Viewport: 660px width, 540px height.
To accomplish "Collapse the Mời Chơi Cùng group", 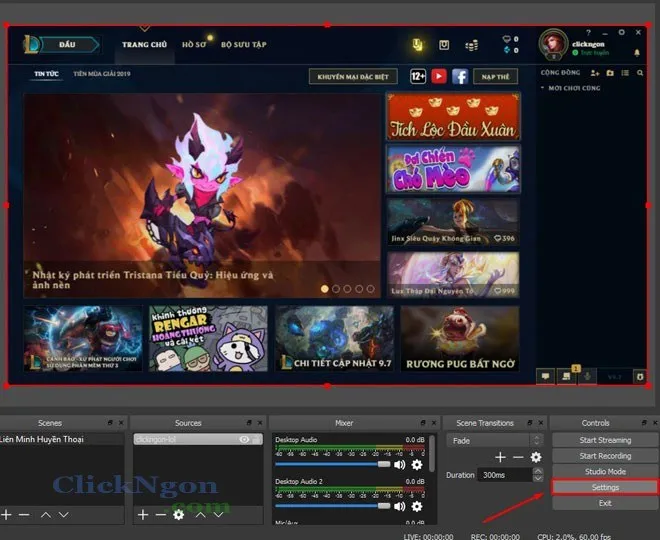I will click(543, 88).
